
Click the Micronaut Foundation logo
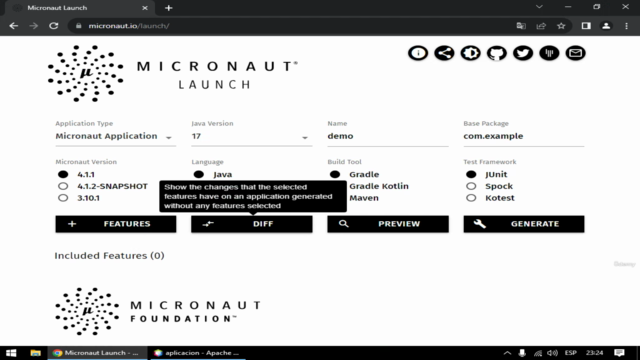coord(158,311)
